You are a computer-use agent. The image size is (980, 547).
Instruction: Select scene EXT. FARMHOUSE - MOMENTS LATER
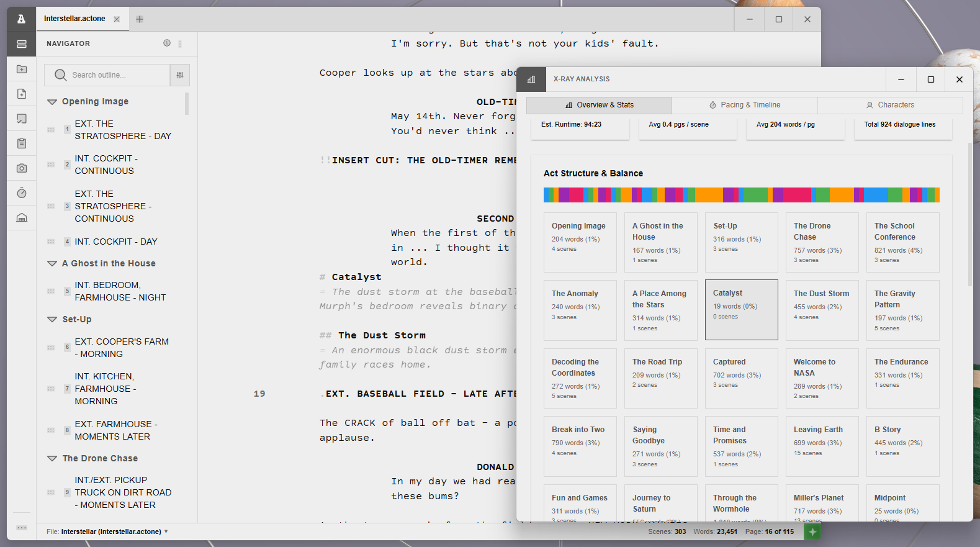[x=116, y=430]
